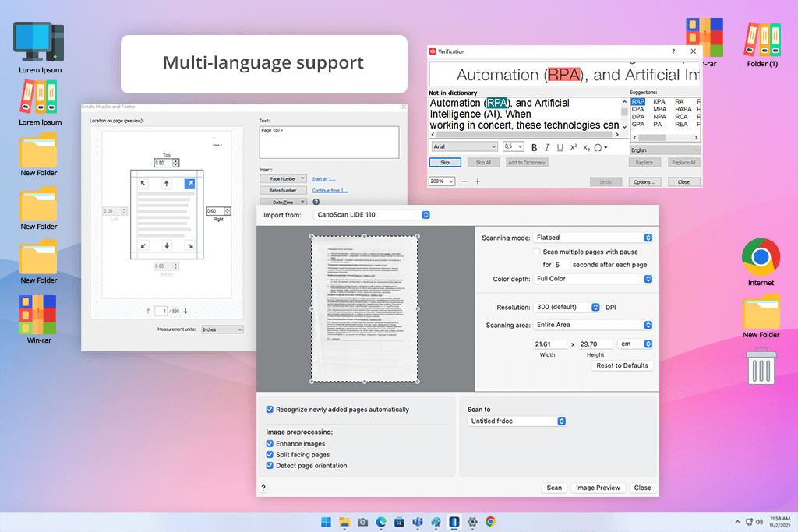Screen dimensions: 798x532
Task: Uncheck Split facing pages option
Action: [270, 455]
